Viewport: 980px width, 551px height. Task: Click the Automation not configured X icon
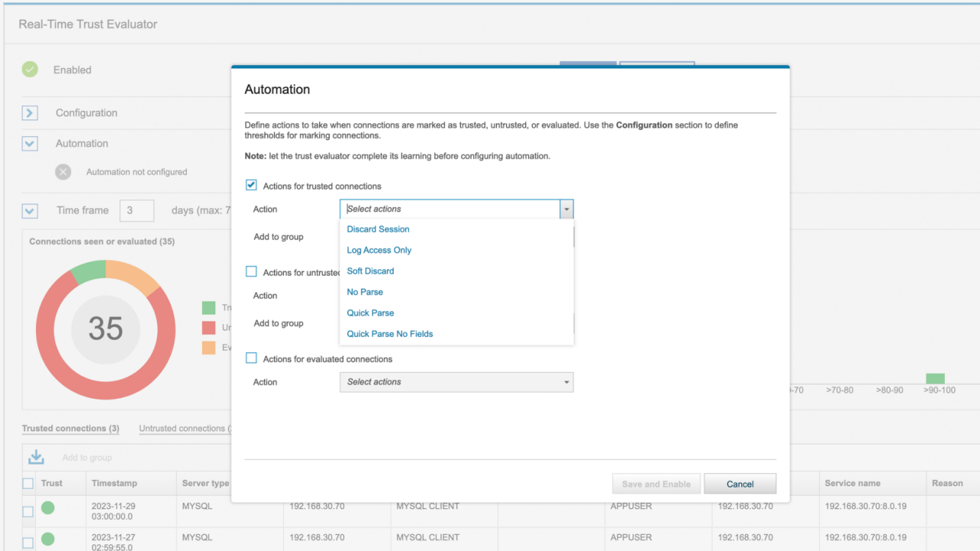click(x=63, y=171)
